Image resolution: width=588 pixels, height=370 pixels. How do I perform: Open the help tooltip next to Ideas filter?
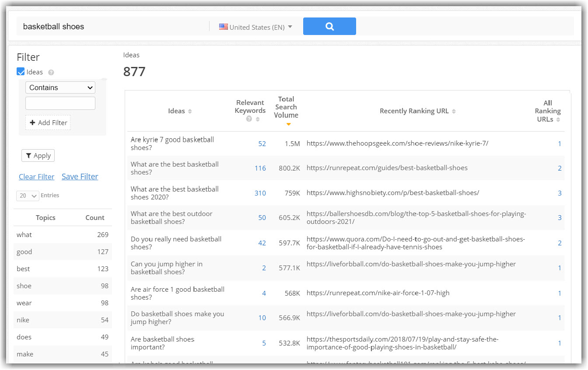tap(51, 72)
